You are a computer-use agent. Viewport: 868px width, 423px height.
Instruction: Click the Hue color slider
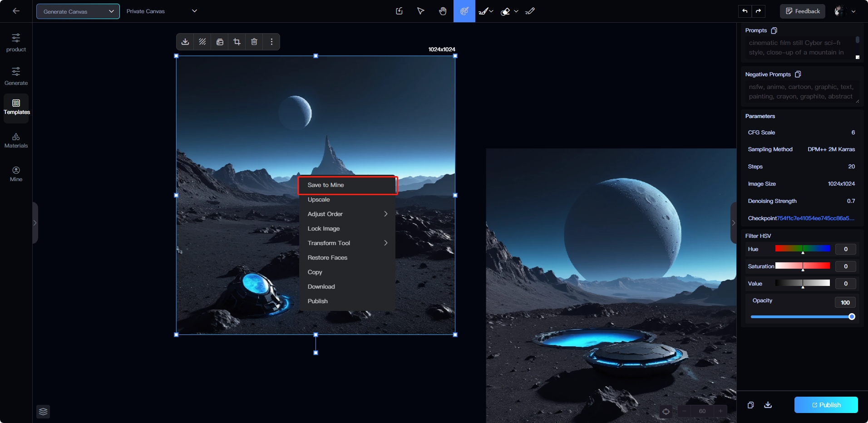point(802,249)
